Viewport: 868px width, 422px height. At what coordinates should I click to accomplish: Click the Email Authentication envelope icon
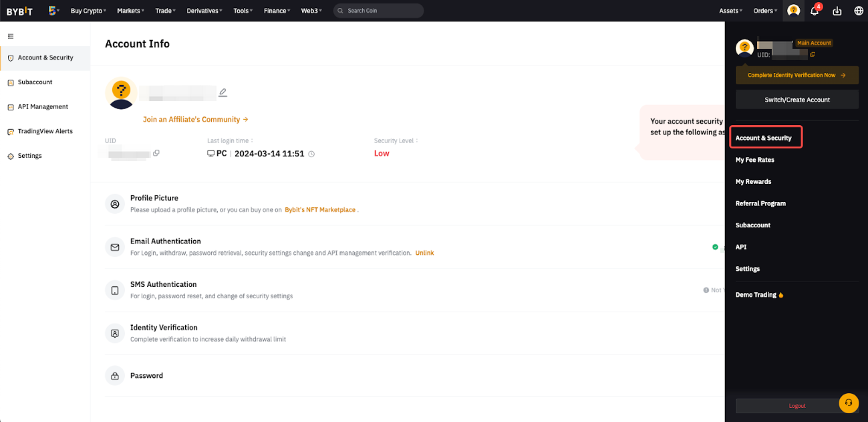pyautogui.click(x=114, y=246)
